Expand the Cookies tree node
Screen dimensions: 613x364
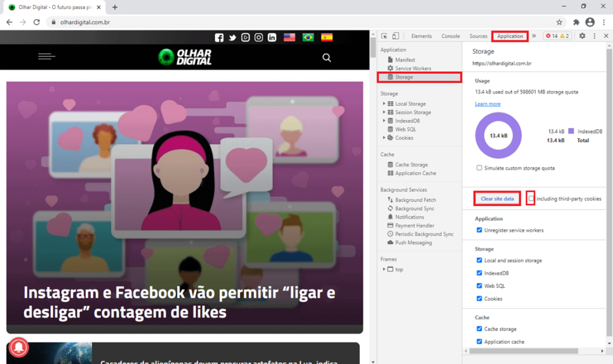pyautogui.click(x=384, y=138)
